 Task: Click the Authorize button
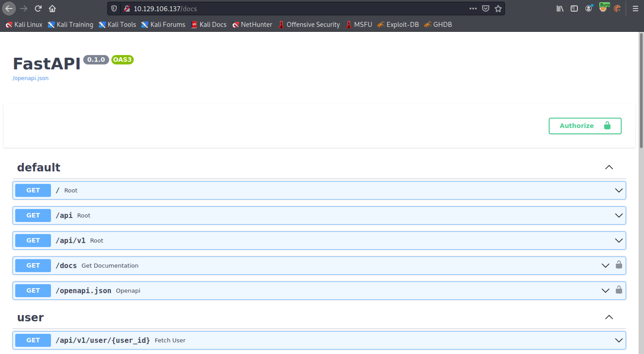point(585,126)
